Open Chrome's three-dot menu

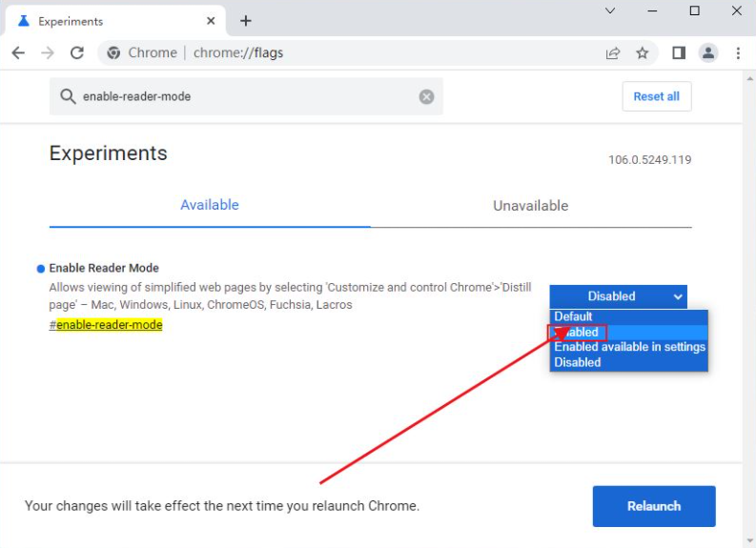(738, 53)
